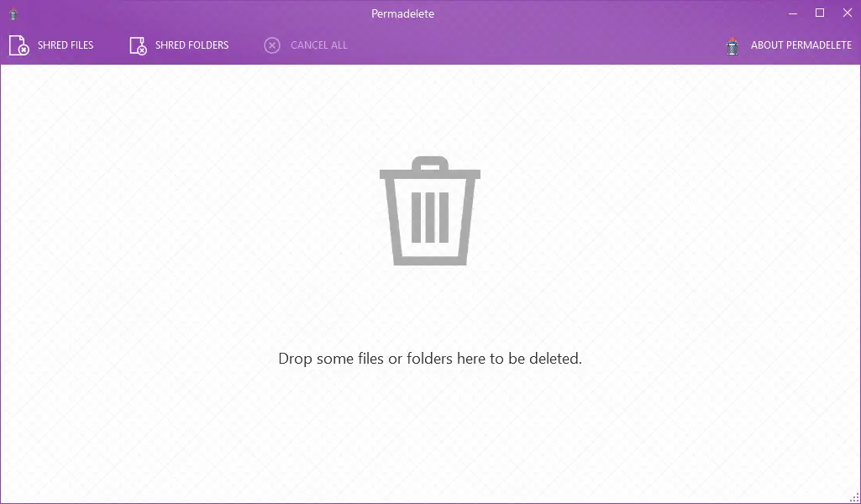This screenshot has height=504, width=861.
Task: Click the Cancel All circled-X icon
Action: point(272,45)
